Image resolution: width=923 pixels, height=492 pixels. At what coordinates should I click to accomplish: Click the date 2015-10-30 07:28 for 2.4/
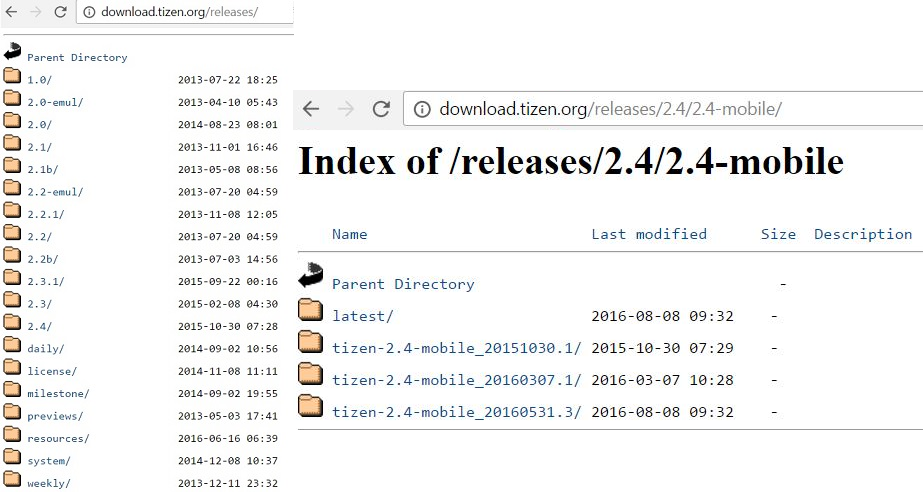pos(228,327)
